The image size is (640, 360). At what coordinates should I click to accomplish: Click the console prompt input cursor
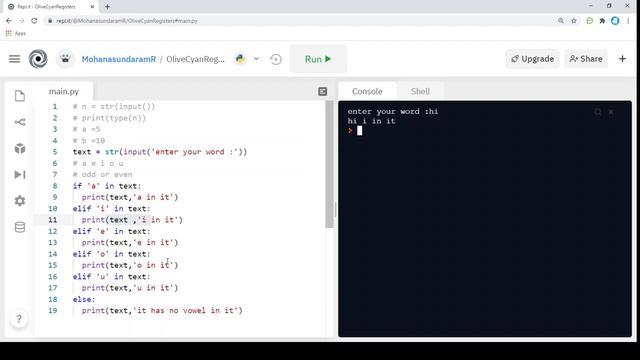pyautogui.click(x=360, y=131)
